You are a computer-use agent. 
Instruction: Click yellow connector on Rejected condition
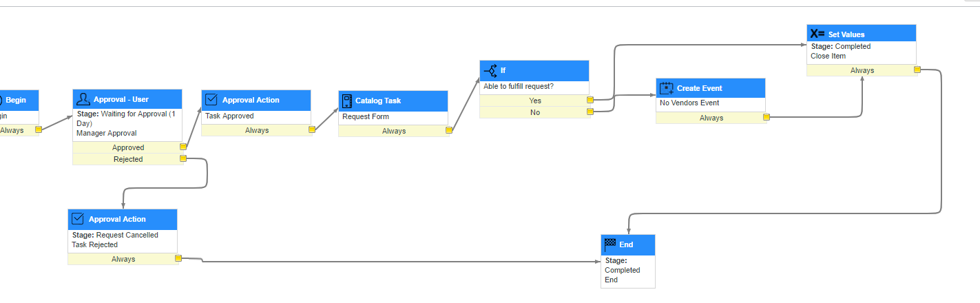(x=183, y=158)
